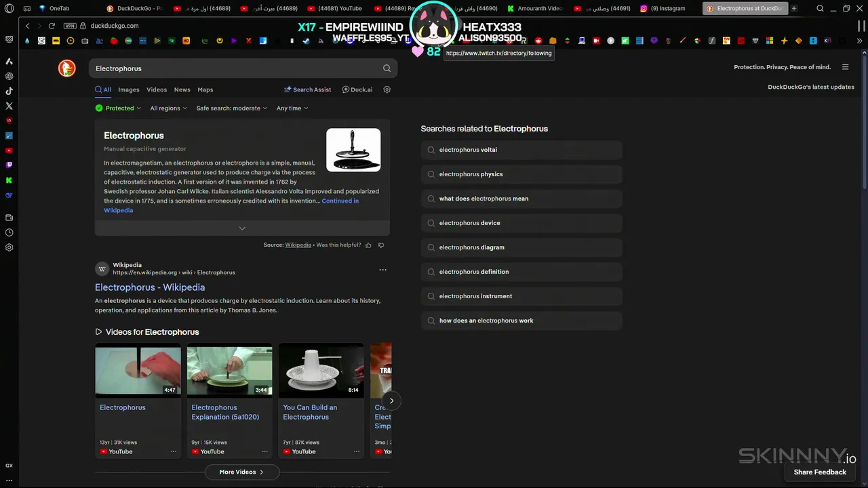Go back to the previous page
Viewport: 868px width, 488px height.
point(27,26)
